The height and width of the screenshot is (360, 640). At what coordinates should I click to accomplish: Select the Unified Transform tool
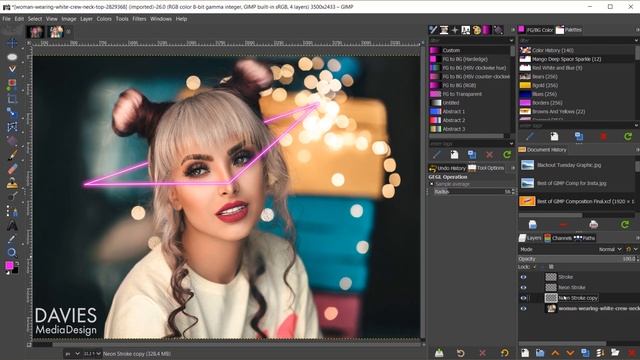(x=12, y=112)
